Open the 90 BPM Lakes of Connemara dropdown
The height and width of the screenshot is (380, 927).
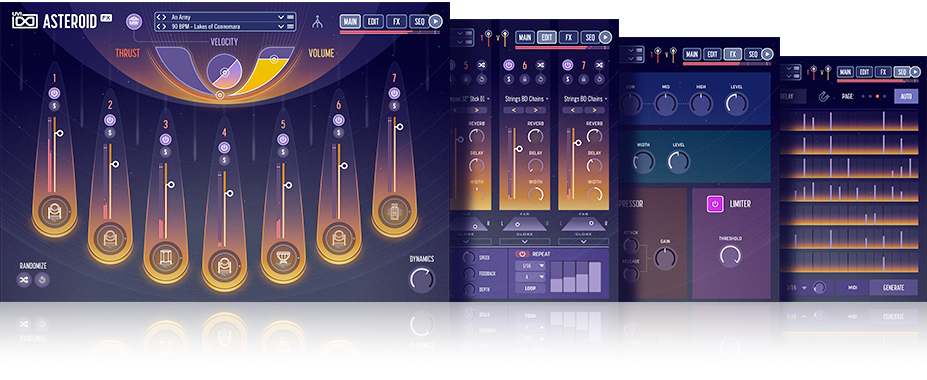click(282, 27)
